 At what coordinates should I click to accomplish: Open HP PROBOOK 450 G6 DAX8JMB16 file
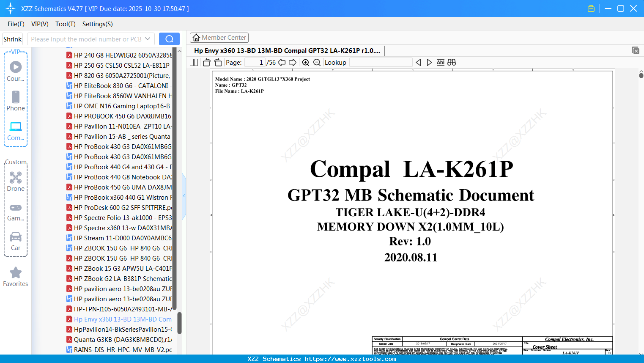[119, 116]
